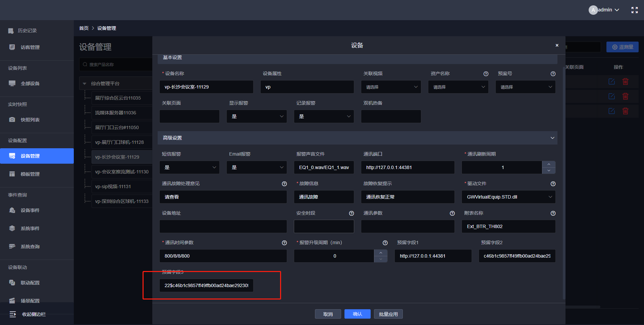
Task: Click the help icon next to 预案号
Action: point(553,74)
